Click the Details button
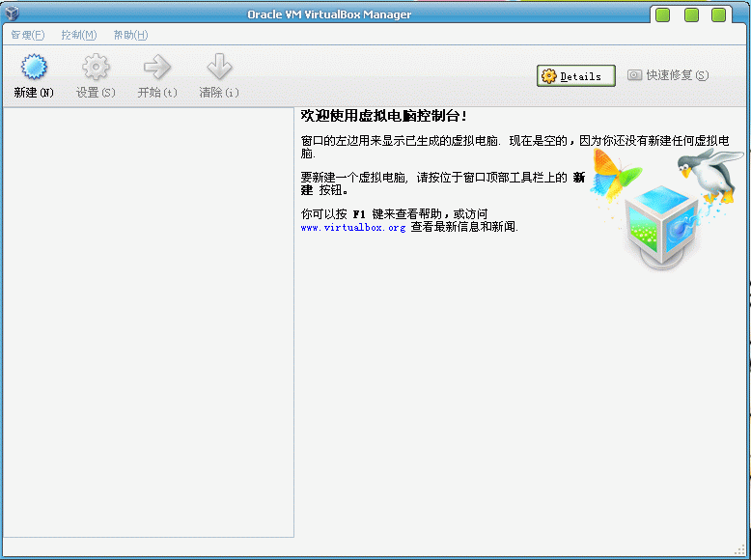The height and width of the screenshot is (560, 751). [x=575, y=75]
